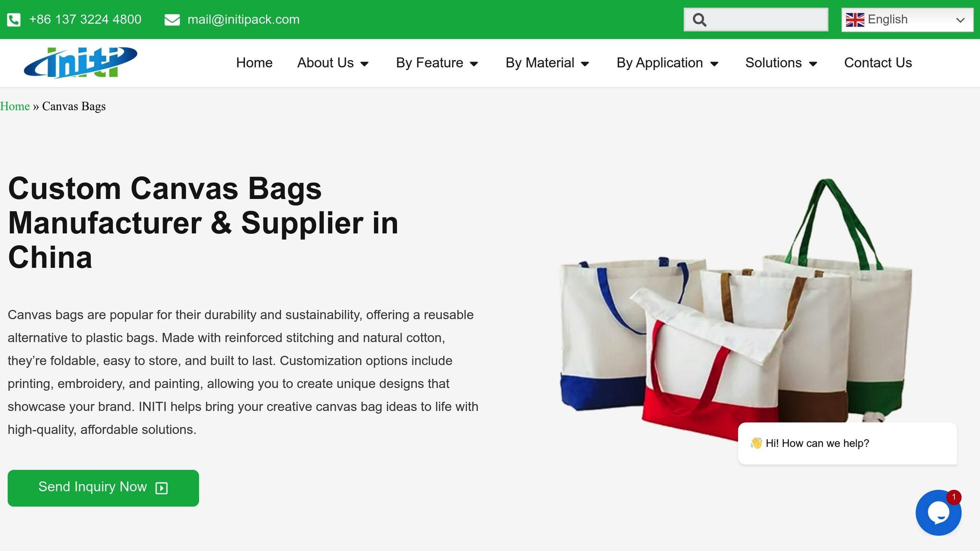Click the INITI logo

pos(80,63)
